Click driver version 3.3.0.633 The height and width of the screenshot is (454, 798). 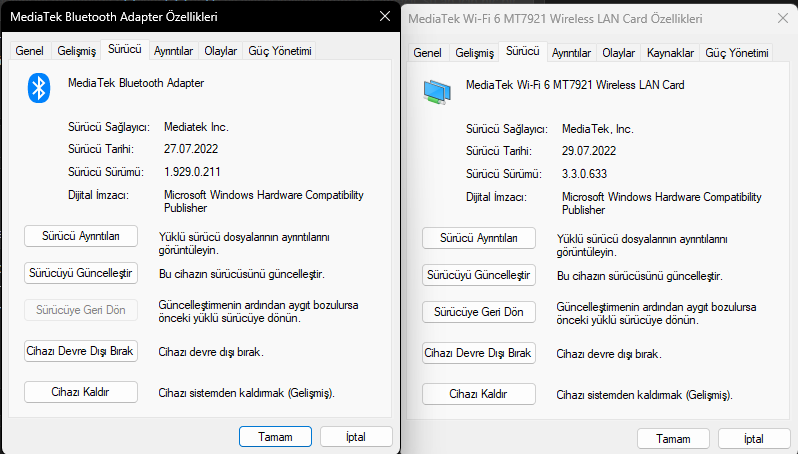584,174
